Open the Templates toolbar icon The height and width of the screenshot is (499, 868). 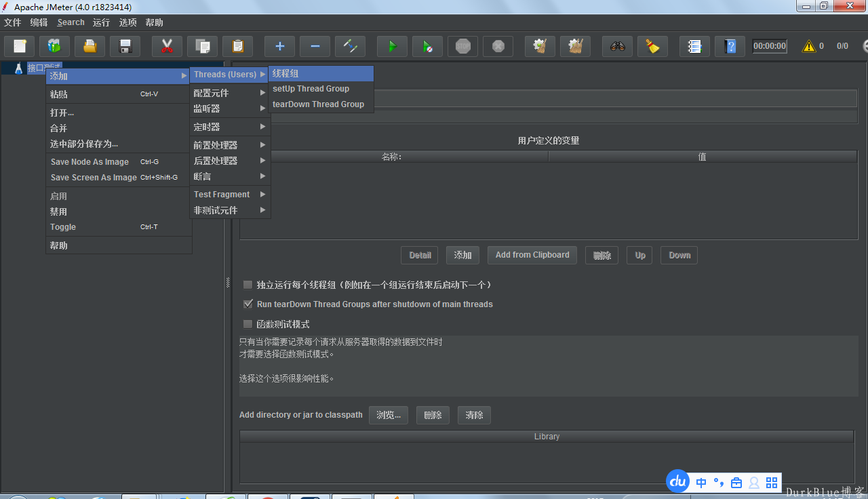pos(54,46)
